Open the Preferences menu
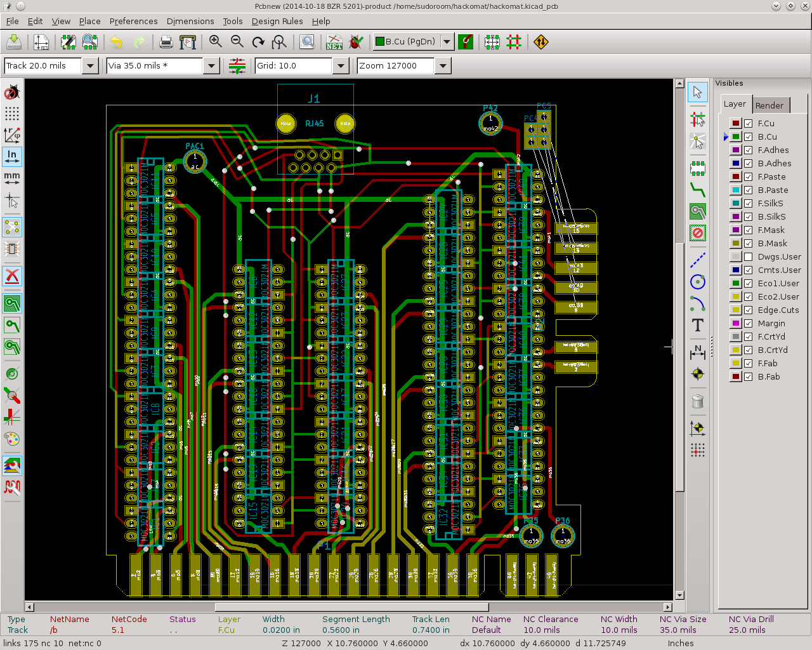Screen dimensions: 812x650 pos(133,21)
